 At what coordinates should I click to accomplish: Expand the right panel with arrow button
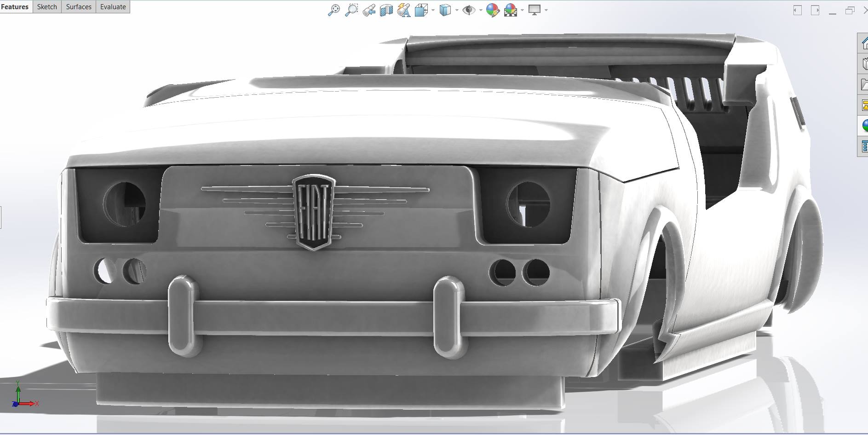pos(815,10)
